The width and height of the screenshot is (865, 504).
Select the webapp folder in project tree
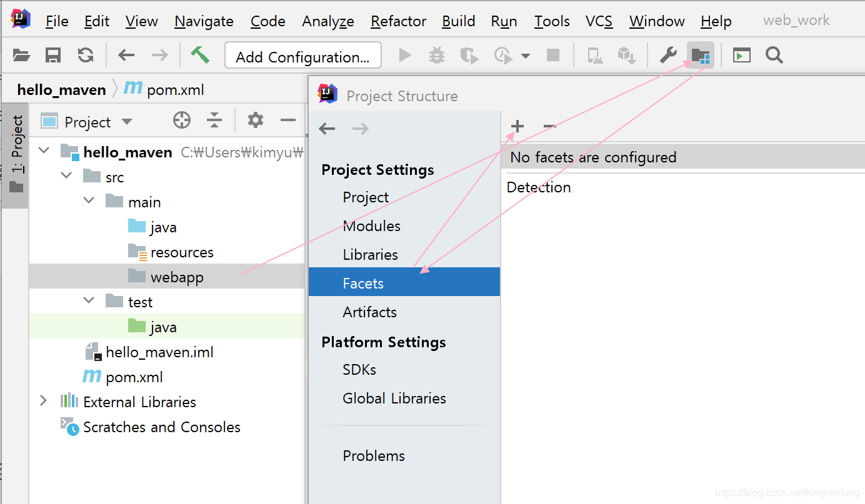[x=167, y=276]
